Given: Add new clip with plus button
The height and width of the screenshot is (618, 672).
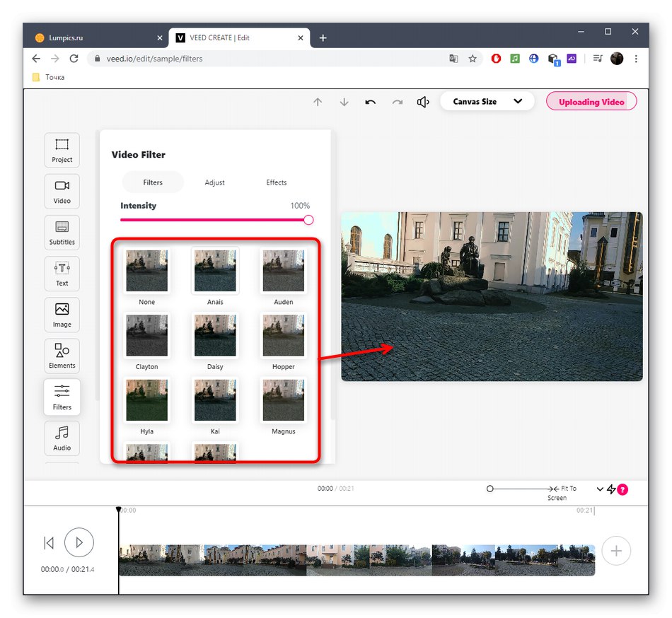Looking at the screenshot, I should click(x=615, y=551).
